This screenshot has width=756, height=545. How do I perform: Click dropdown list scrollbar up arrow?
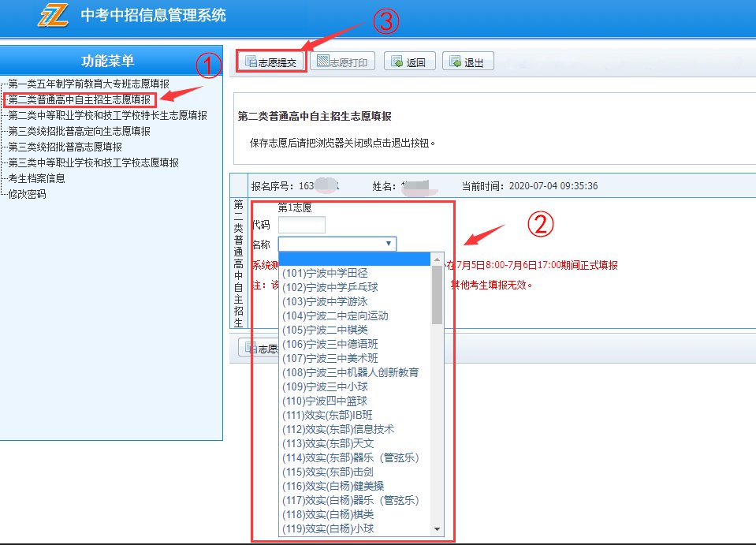pos(437,259)
